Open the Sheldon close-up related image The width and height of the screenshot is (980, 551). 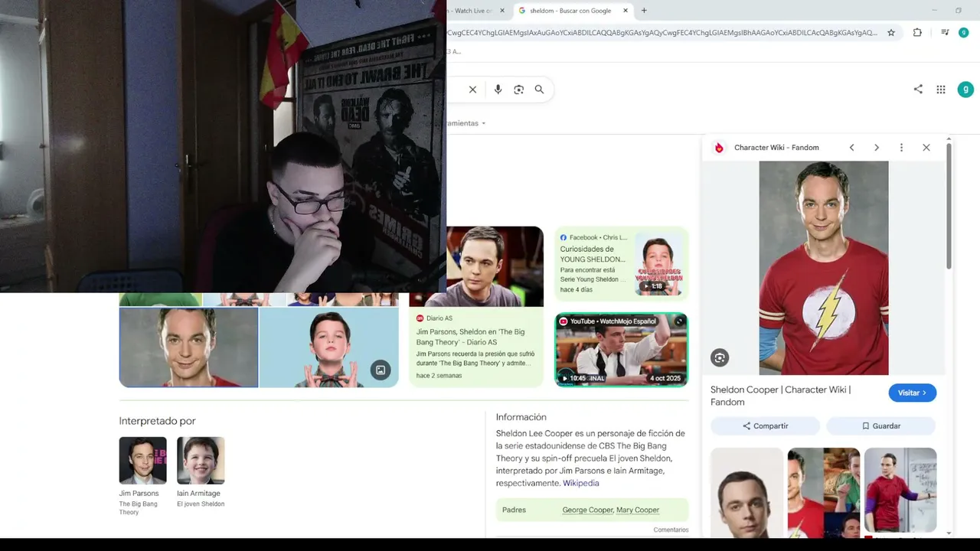pyautogui.click(x=746, y=493)
